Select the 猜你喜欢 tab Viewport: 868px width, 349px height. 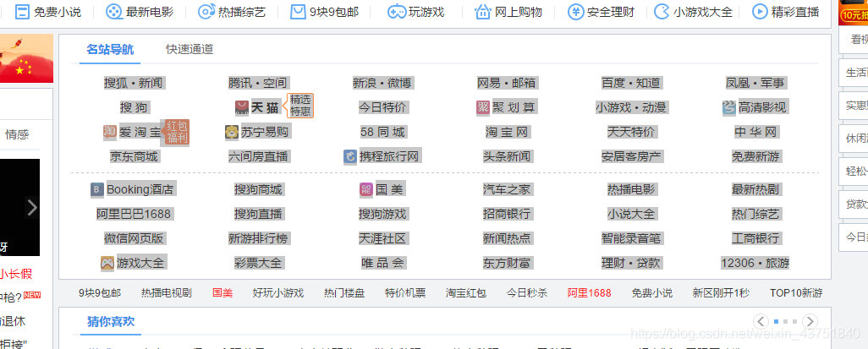coord(111,321)
